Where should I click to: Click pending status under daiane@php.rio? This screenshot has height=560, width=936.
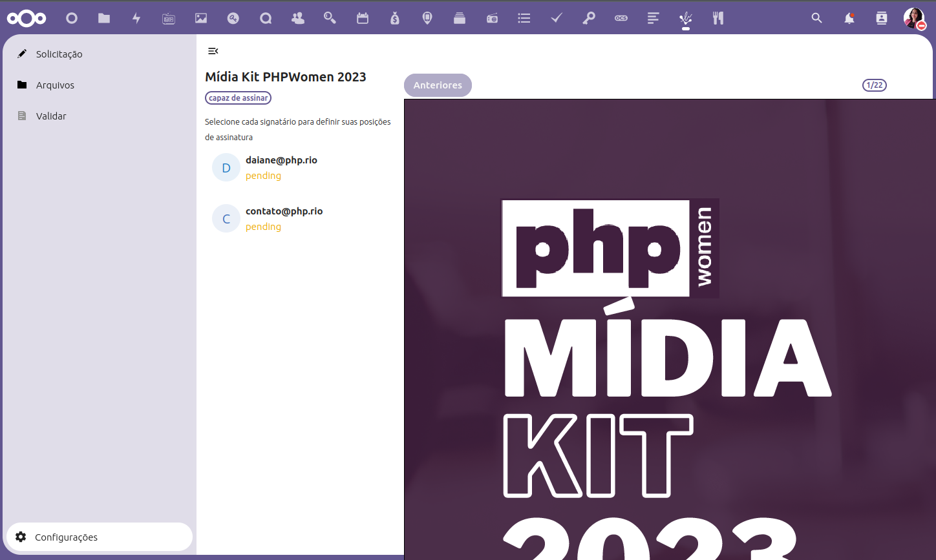click(x=263, y=176)
